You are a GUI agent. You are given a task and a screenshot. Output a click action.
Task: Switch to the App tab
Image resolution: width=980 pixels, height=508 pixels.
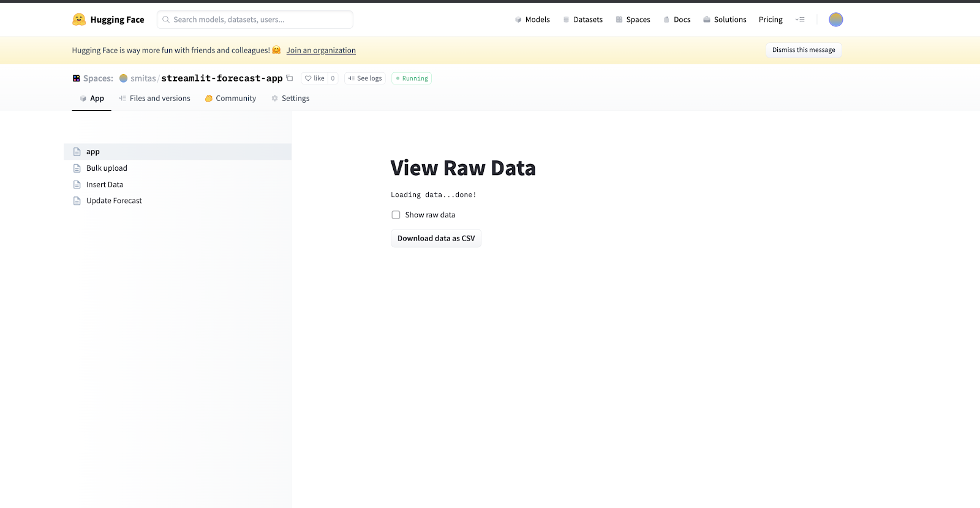91,99
